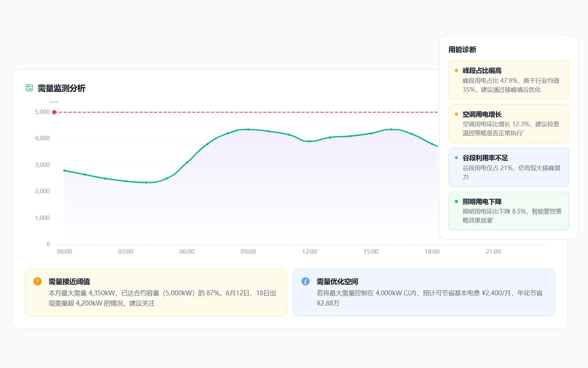Viewport: 588px width, 368px height.
Task: Click the 需量接近阈值 alert heading
Action: point(69,282)
